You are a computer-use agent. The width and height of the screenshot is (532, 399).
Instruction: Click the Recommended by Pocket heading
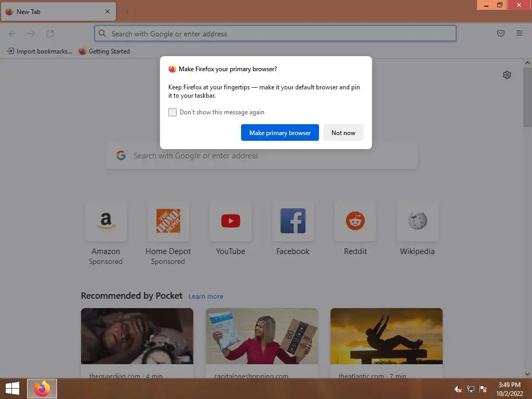pyautogui.click(x=131, y=296)
